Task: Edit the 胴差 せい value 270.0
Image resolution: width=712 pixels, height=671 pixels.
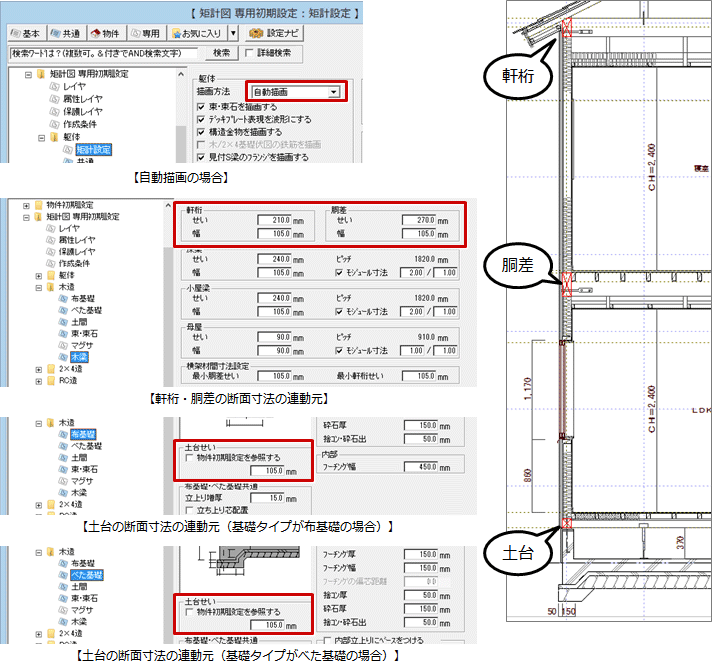Action: [419, 220]
